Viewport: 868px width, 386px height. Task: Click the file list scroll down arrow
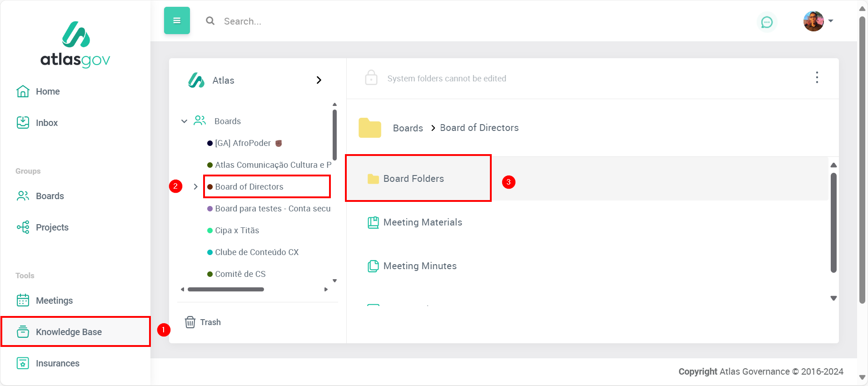pyautogui.click(x=833, y=298)
